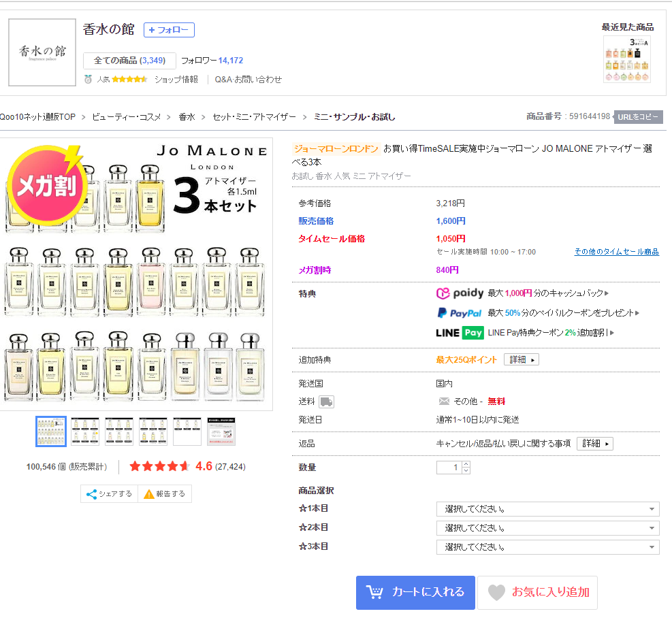Click the popularity medal icon
Screen dimensions: 672x620
[x=88, y=79]
